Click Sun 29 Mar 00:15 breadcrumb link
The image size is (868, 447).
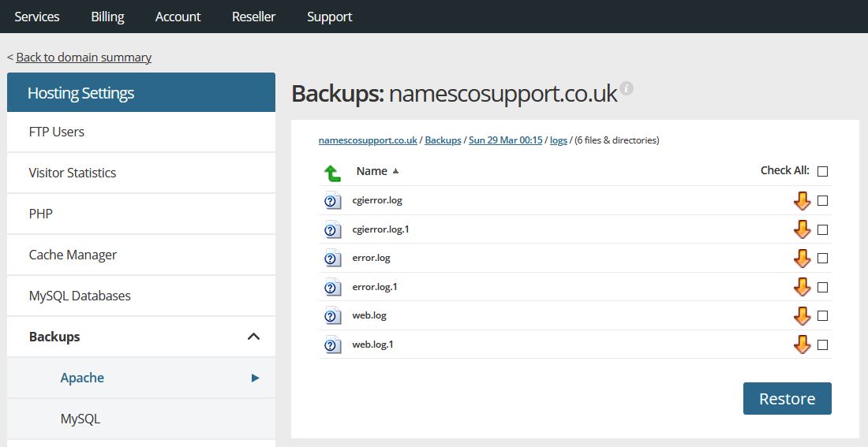click(x=505, y=140)
